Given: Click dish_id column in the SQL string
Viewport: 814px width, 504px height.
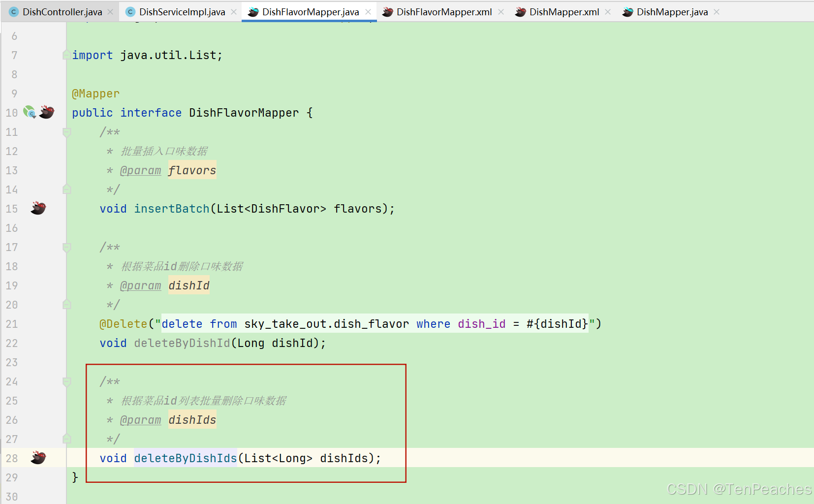Looking at the screenshot, I should pos(482,324).
